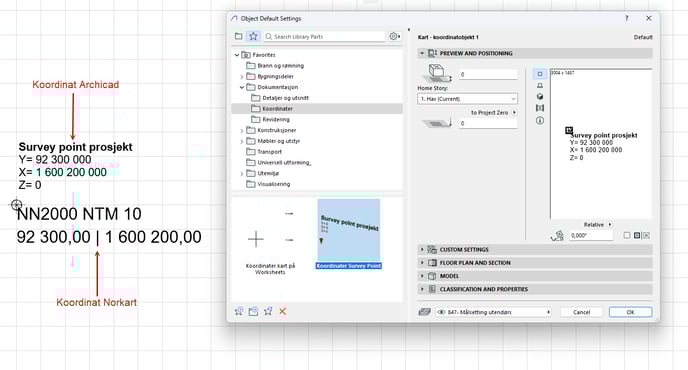Select the Detaljer og utsnitt folder
This screenshot has height=370, width=688.
click(280, 98)
